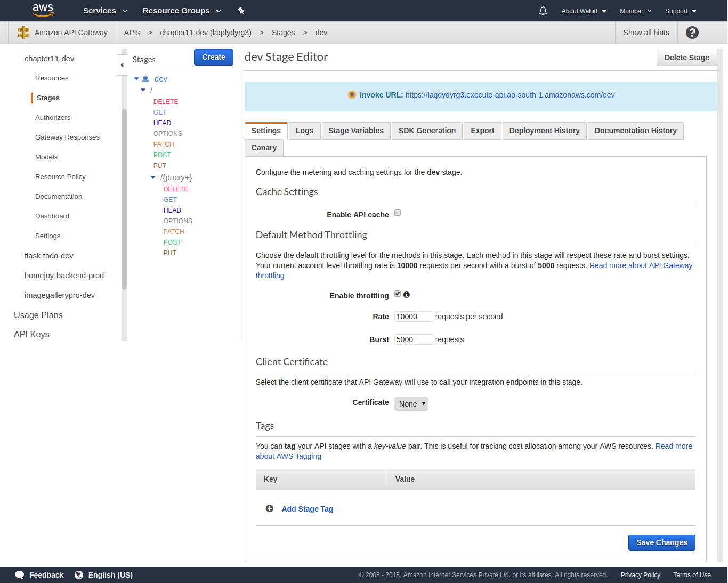The height and width of the screenshot is (583, 728).
Task: Uncheck the Enable throttling checkbox
Action: tap(398, 294)
